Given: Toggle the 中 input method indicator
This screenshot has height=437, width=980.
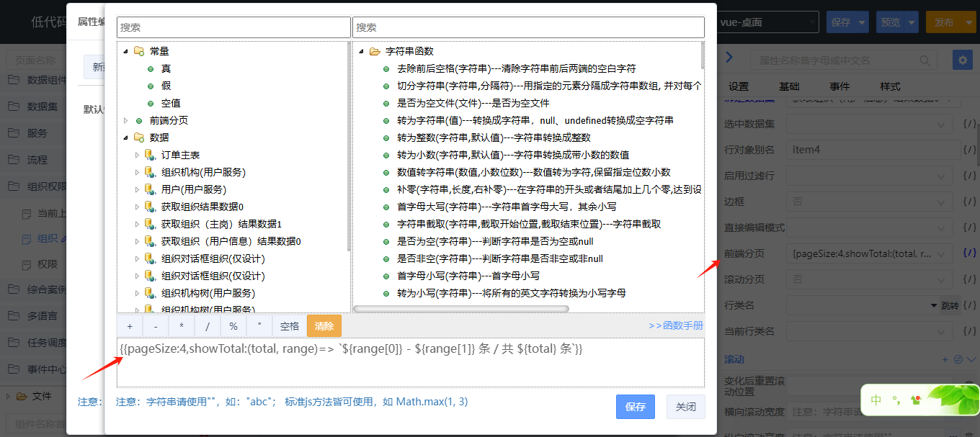Looking at the screenshot, I should click(876, 400).
